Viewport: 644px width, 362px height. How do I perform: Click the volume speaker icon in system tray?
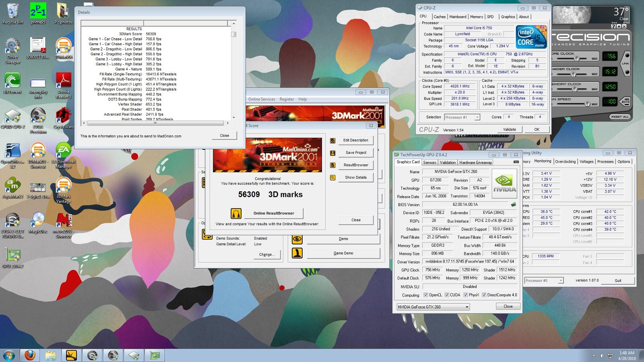(602, 356)
